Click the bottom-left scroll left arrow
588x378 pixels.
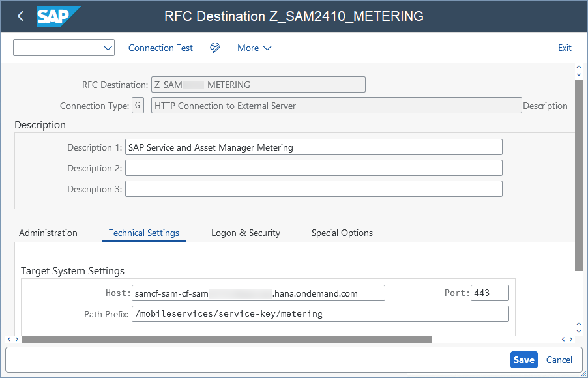tap(9, 340)
